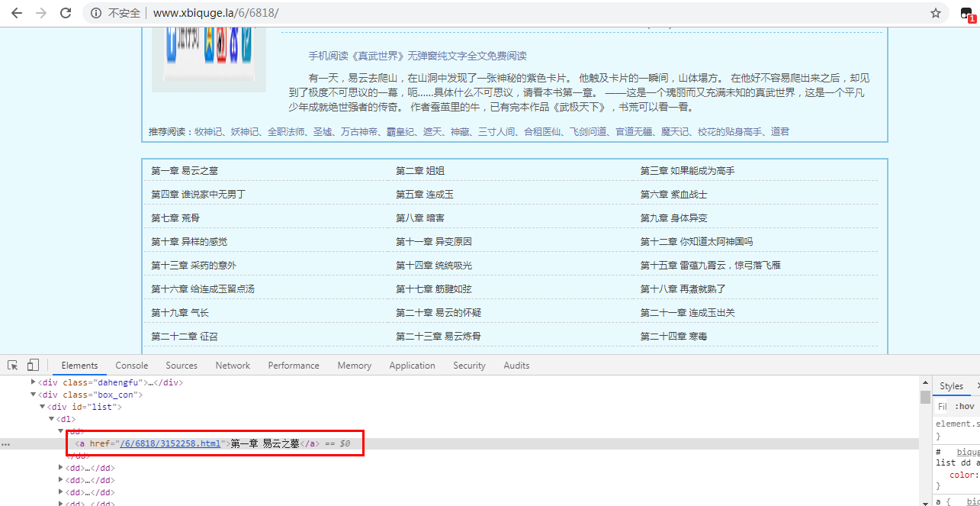
Task: Activate the inspect element picker tool
Action: pyautogui.click(x=13, y=366)
